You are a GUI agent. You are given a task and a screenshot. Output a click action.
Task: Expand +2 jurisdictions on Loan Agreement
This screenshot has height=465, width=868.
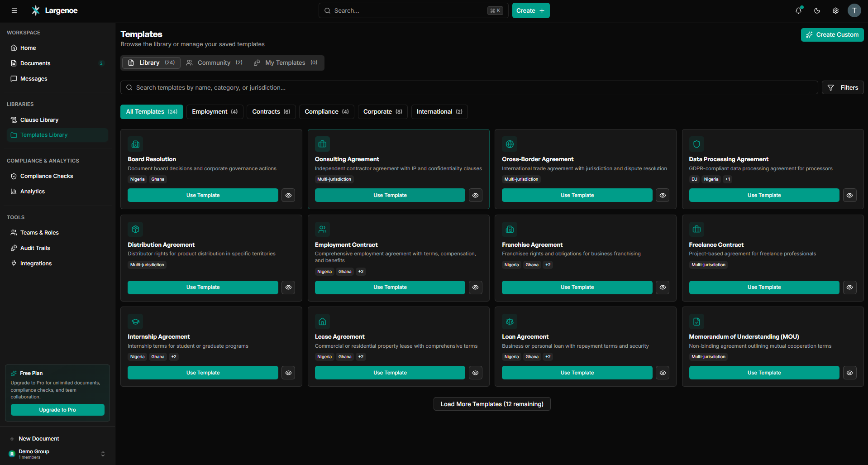548,357
